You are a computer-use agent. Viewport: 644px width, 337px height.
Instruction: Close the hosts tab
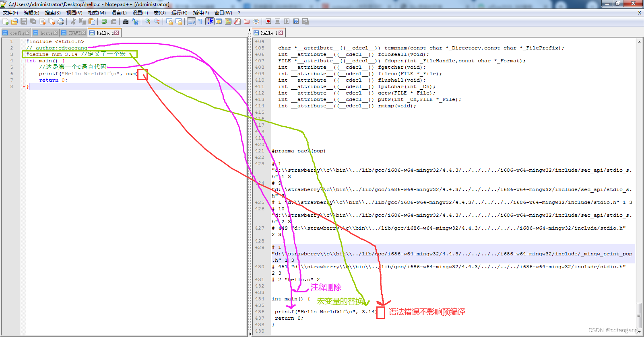[56, 33]
